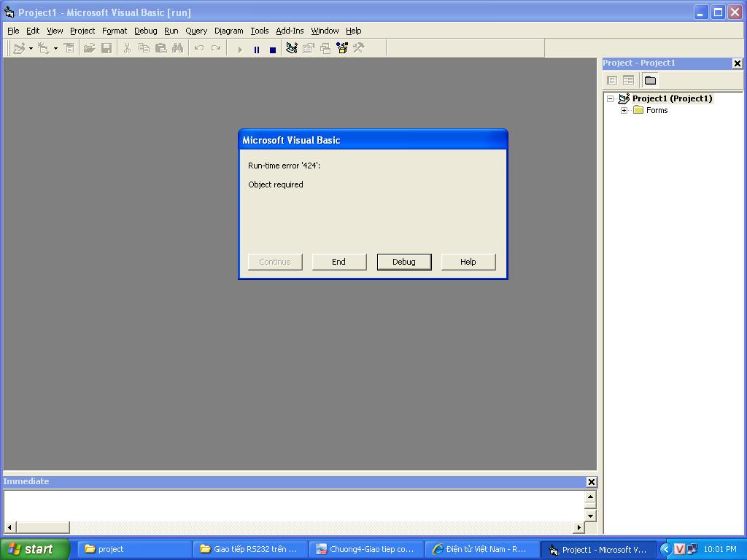Open the Edit menu
This screenshot has width=747, height=560.
(33, 31)
